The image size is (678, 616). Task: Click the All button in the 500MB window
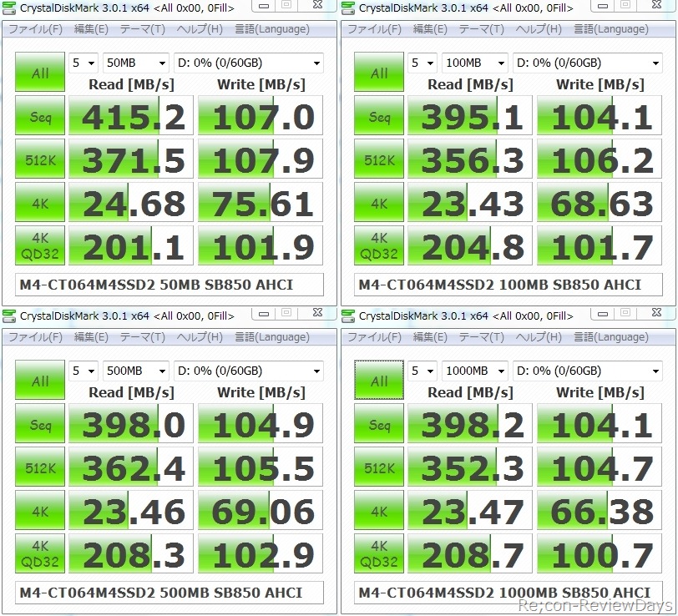40,380
